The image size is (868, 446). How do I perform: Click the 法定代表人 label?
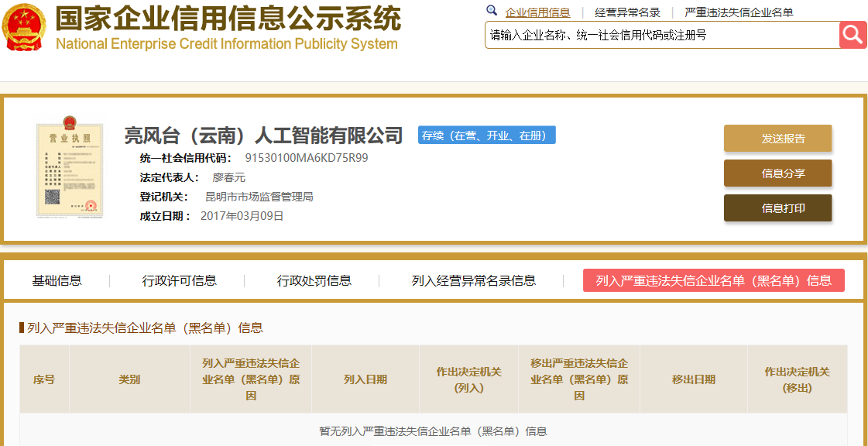[169, 177]
